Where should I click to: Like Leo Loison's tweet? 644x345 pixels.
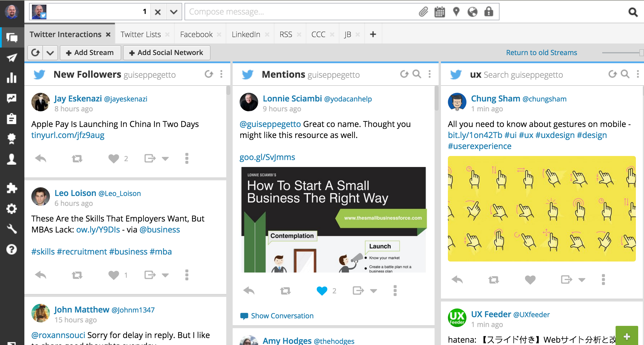click(114, 275)
